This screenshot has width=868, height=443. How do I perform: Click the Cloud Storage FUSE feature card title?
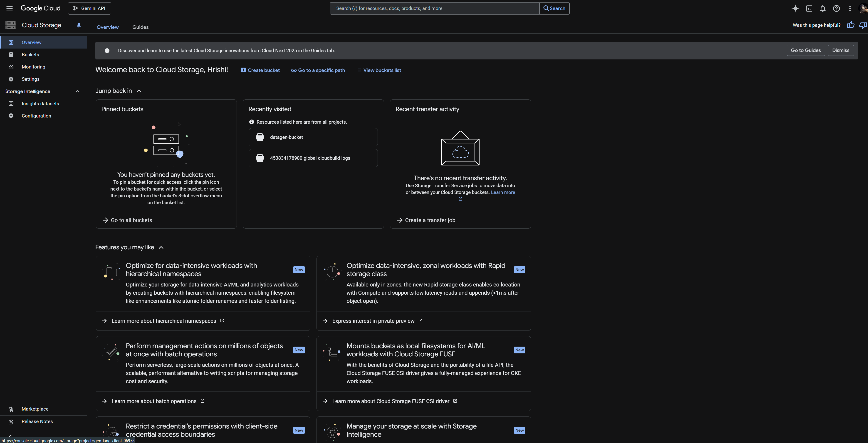pos(416,350)
